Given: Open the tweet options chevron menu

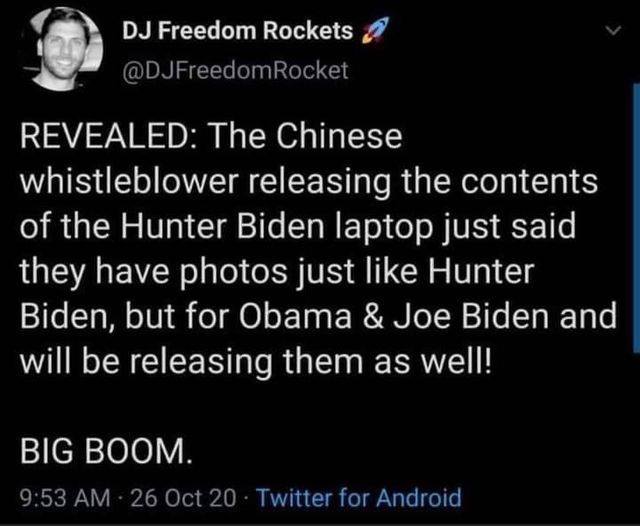Looking at the screenshot, I should pyautogui.click(x=613, y=31).
